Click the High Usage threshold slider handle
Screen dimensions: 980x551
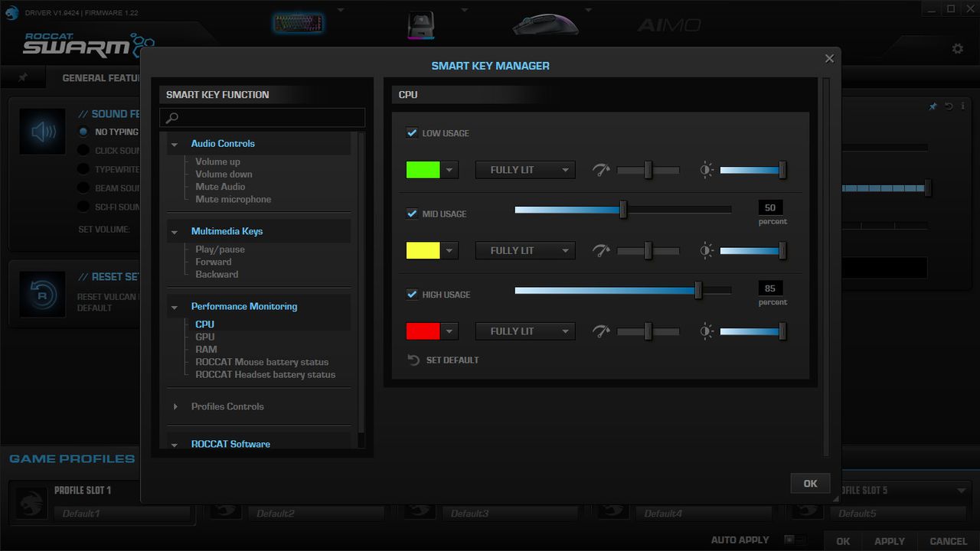coord(698,290)
